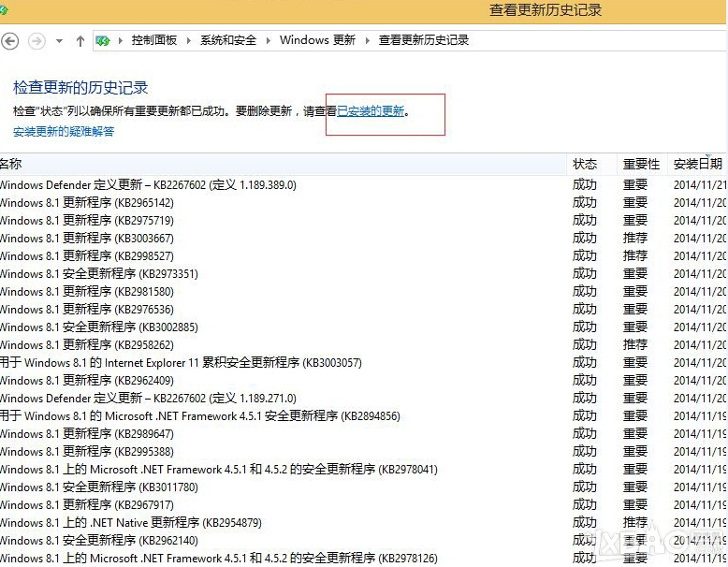Screen dimensions: 728x567
Task: Click the window title bar icon
Action: coord(4,9)
